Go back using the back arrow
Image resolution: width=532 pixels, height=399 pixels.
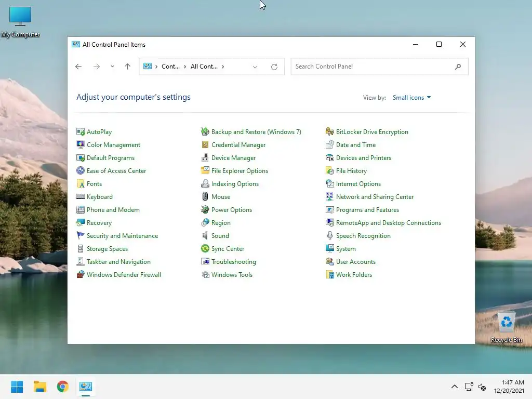pyautogui.click(x=78, y=66)
